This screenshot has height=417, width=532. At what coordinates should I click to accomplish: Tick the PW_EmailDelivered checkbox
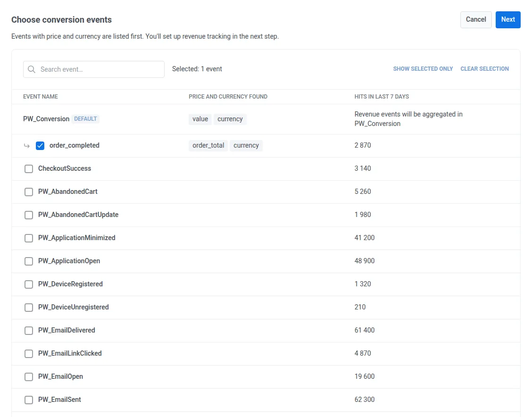29,330
